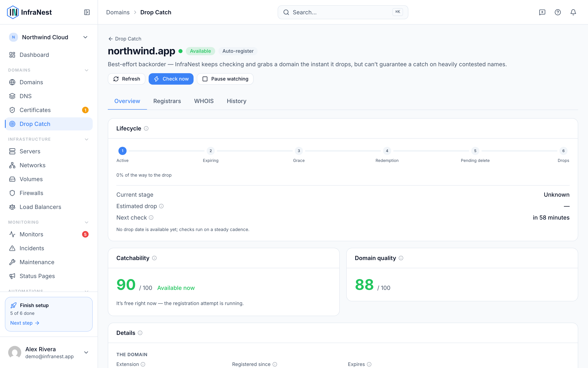This screenshot has width=588, height=368.
Task: Click the Dashboard grid icon
Action: click(12, 55)
